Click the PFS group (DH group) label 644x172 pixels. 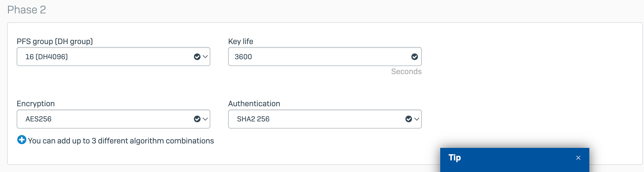(55, 41)
